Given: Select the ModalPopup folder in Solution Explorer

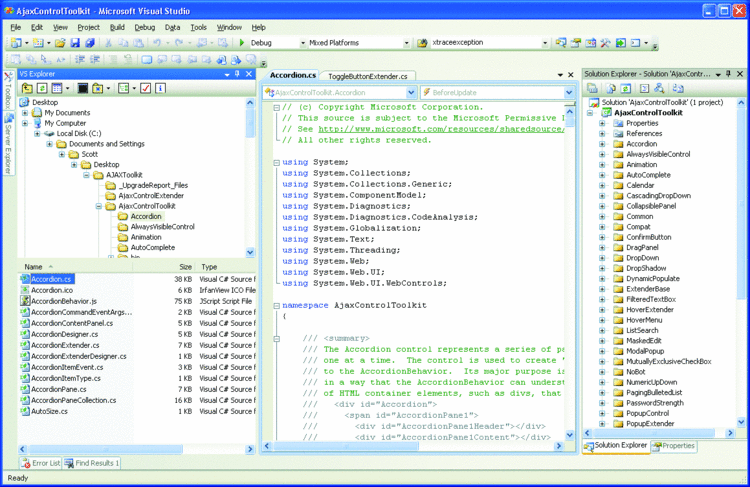Looking at the screenshot, I should pyautogui.click(x=645, y=352).
